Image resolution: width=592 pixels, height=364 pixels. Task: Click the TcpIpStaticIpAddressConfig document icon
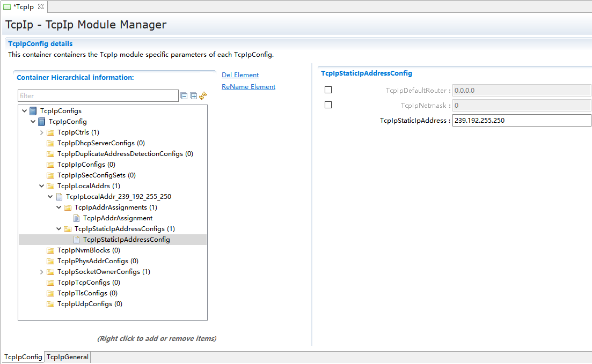[76, 240]
